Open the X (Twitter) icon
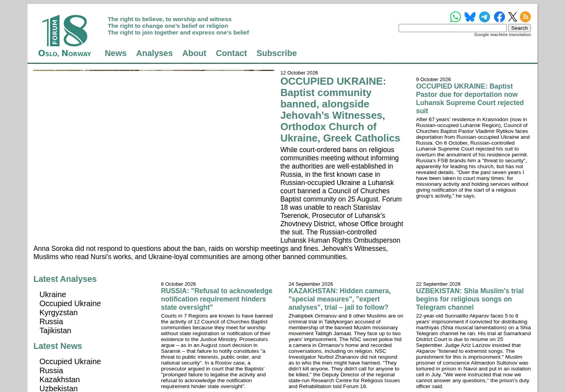 tap(512, 17)
